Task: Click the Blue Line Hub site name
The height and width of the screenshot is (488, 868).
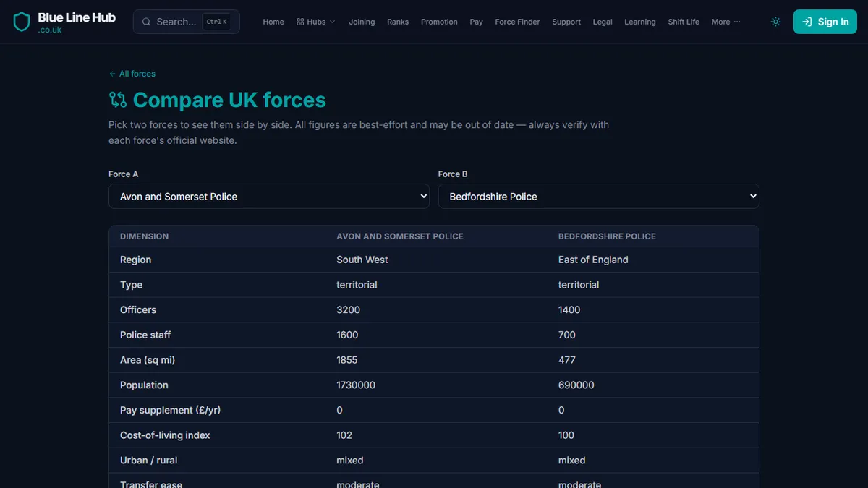Action: [77, 17]
